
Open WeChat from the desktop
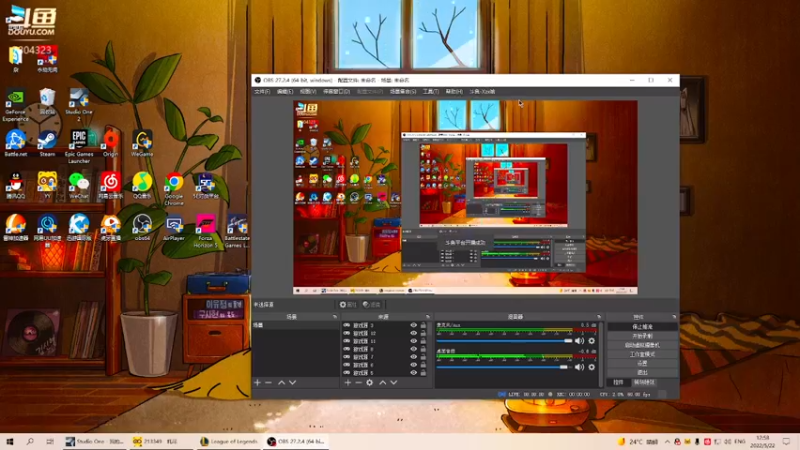(x=79, y=186)
